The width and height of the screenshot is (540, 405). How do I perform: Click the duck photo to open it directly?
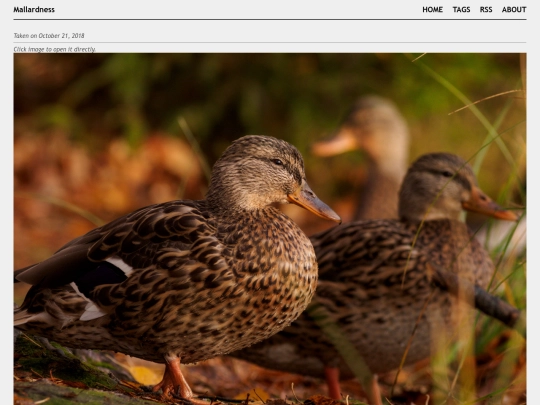point(270,229)
